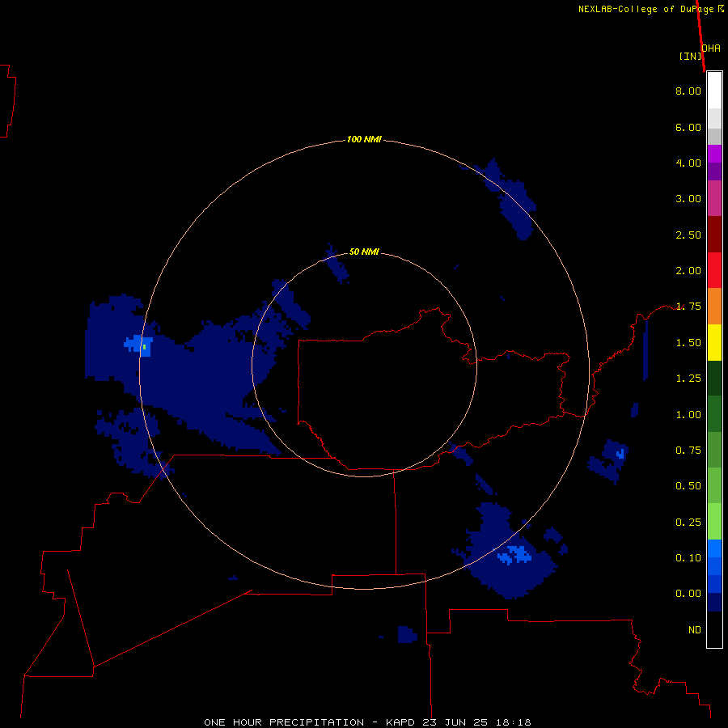
Task: Click the light green pixel in western cell
Action: coord(145,347)
